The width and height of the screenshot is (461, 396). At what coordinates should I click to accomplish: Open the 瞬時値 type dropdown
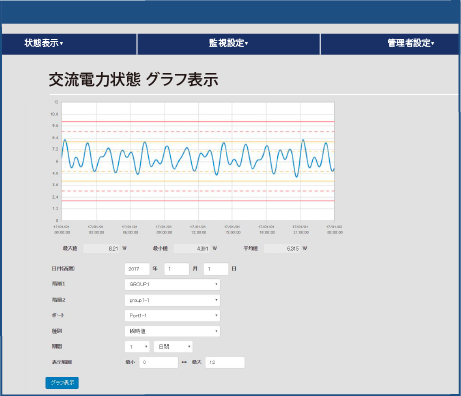(x=172, y=331)
